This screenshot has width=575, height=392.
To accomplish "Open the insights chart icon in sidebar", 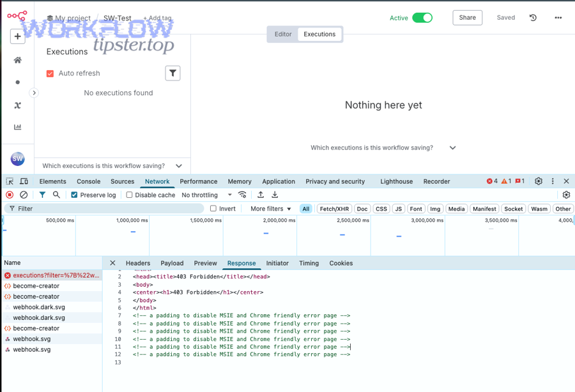I will [17, 127].
